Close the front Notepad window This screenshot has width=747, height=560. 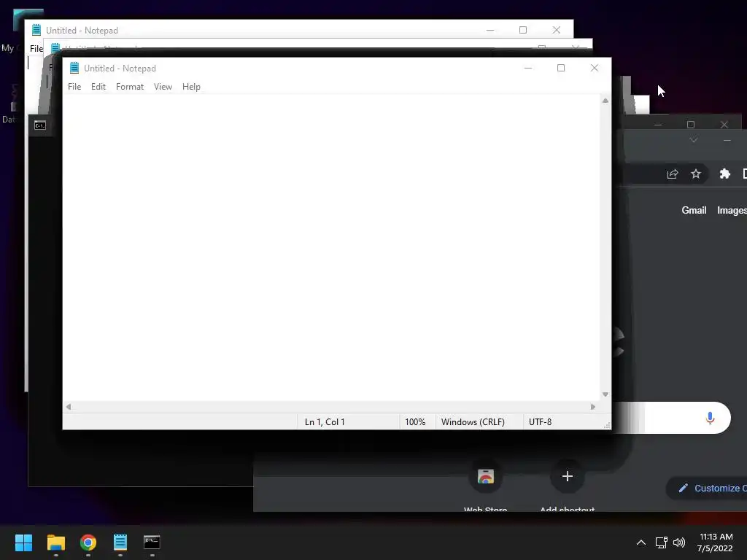tap(594, 68)
